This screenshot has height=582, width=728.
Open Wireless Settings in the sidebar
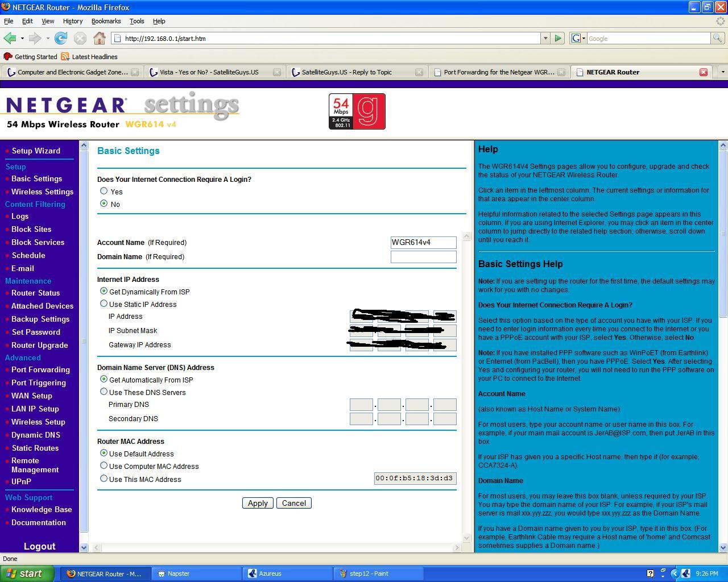(42, 192)
